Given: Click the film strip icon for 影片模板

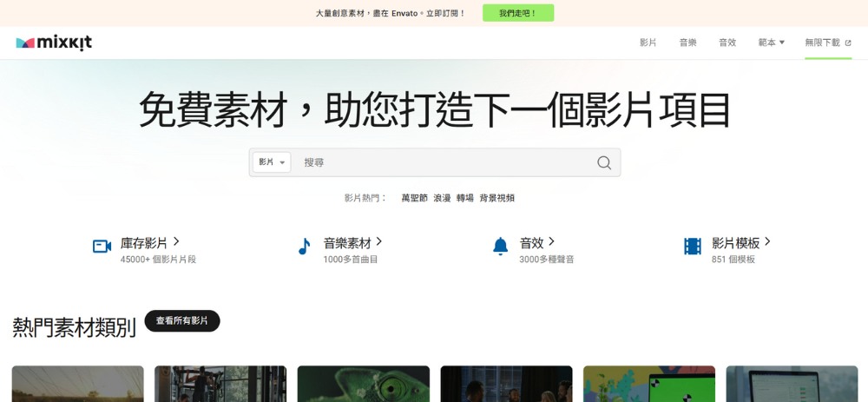Looking at the screenshot, I should 693,247.
